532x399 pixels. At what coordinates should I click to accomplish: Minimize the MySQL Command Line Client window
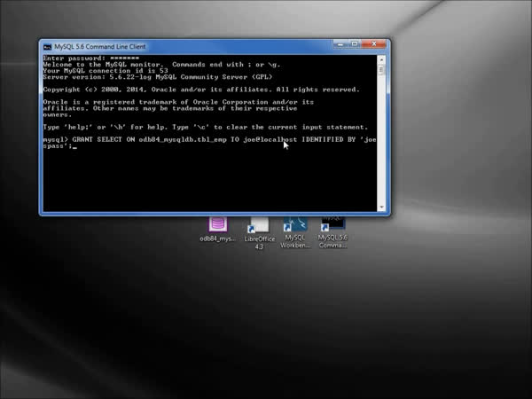coord(340,44)
